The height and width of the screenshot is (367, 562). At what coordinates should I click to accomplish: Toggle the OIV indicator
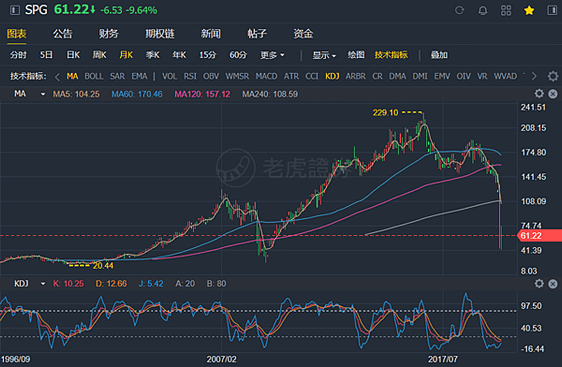pos(463,76)
